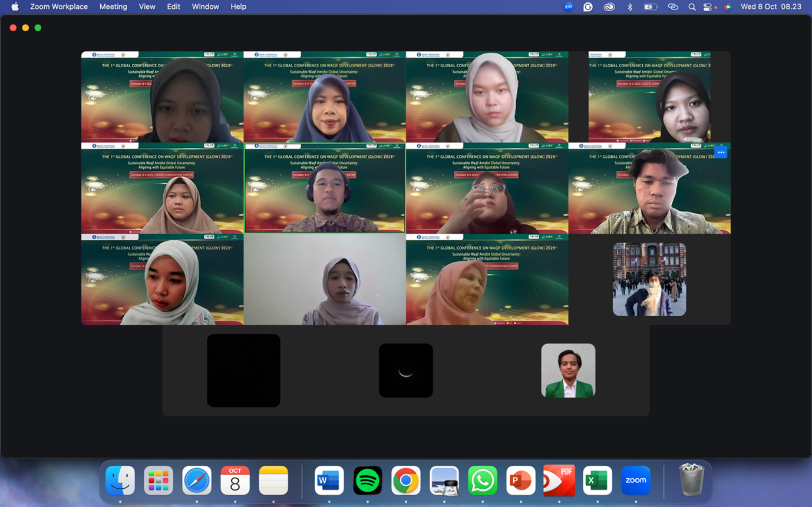Open the Apple menu
The image size is (812, 507).
coord(15,6)
